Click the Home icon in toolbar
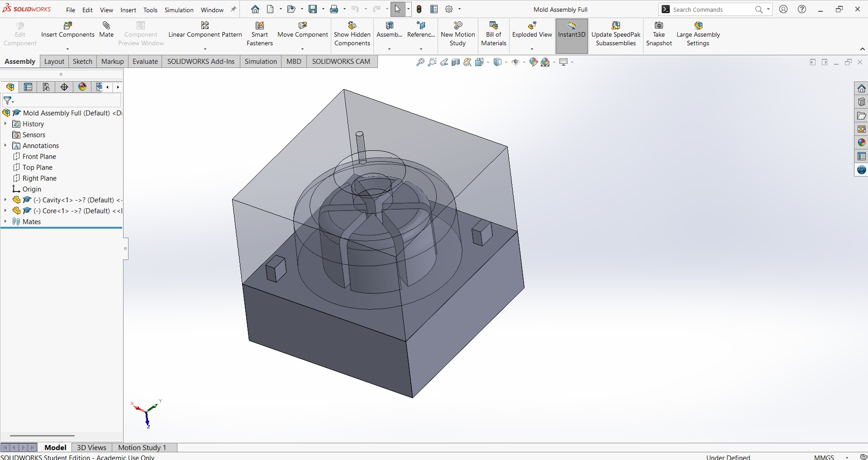 click(x=255, y=9)
